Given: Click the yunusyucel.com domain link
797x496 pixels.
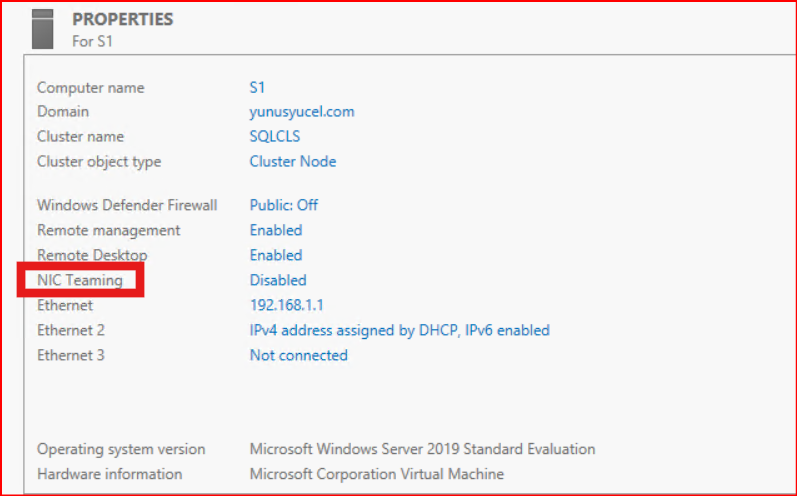Looking at the screenshot, I should 302,112.
